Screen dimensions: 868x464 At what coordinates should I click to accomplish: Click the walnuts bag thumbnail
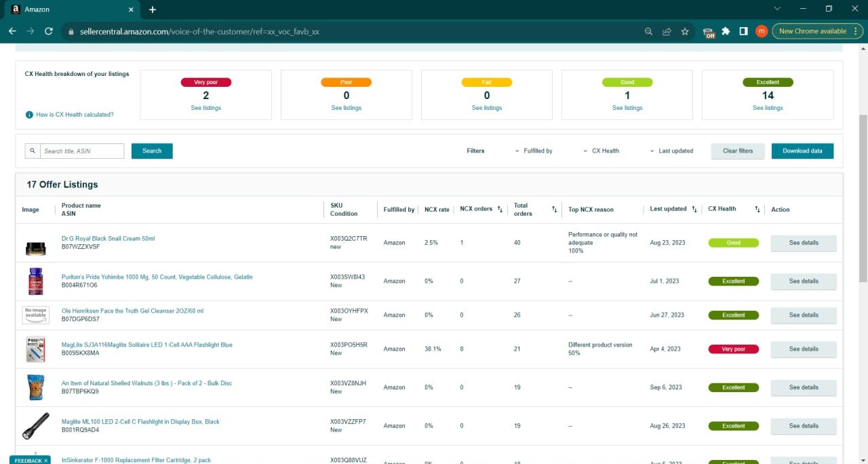point(35,387)
